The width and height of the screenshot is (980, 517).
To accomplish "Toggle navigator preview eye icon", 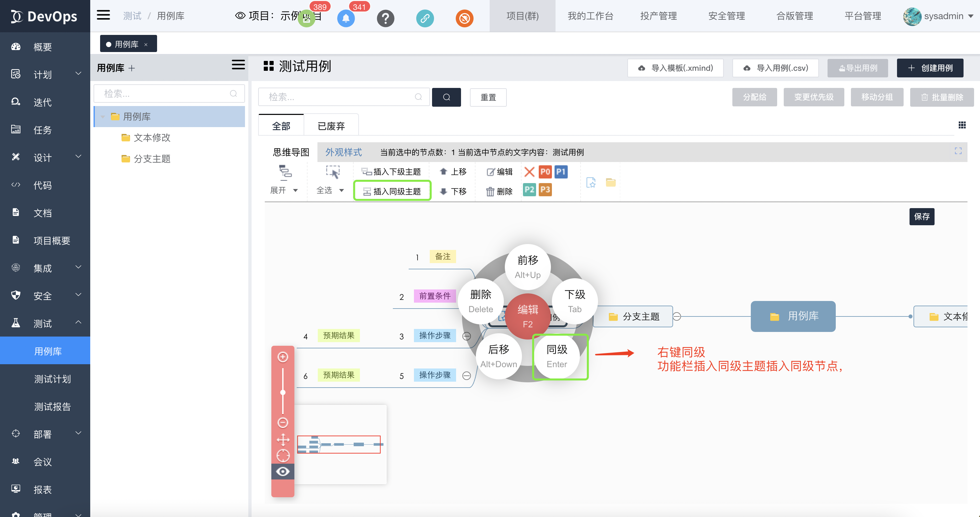I will click(283, 472).
